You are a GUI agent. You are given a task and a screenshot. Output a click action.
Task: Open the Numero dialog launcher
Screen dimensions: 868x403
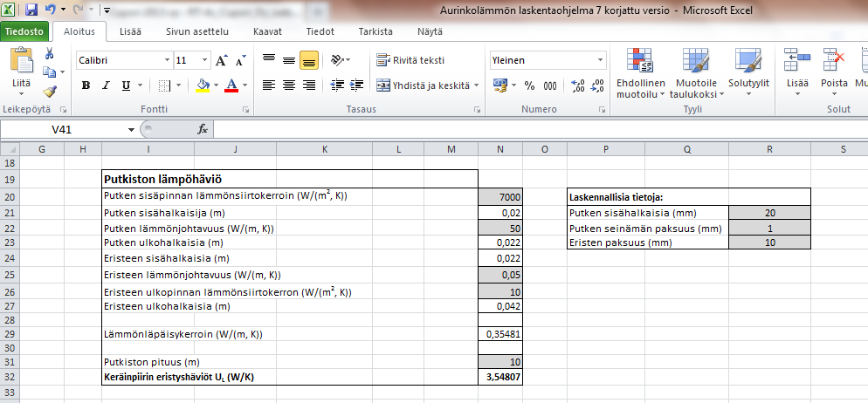(x=602, y=110)
